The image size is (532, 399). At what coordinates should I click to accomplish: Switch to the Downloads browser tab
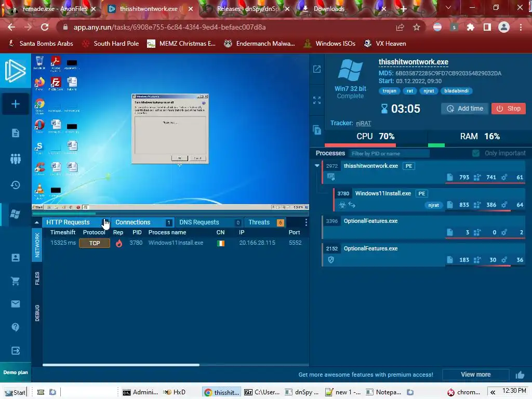point(344,9)
